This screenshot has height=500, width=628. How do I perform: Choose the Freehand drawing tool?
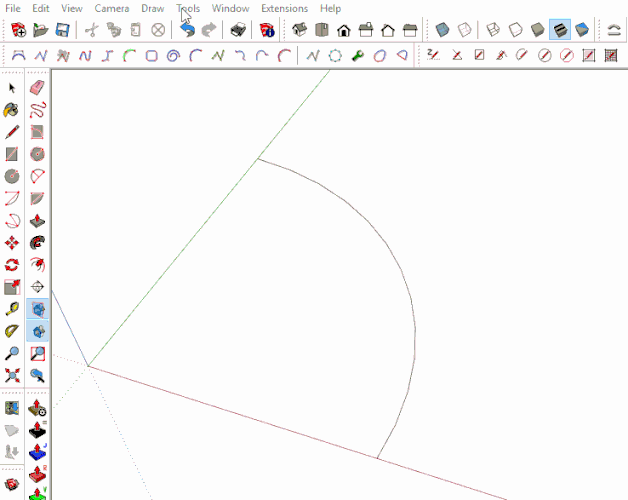click(x=37, y=110)
